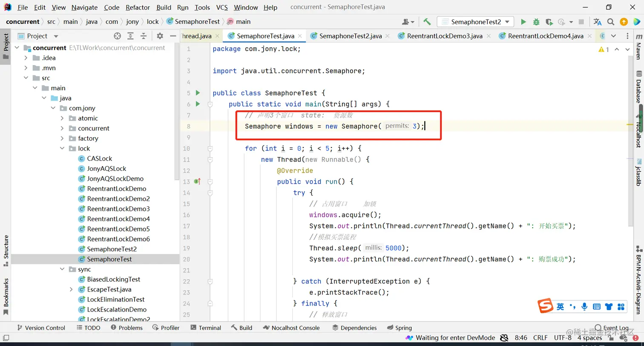644x346 pixels.
Task: Open the Version Control tool window
Action: [40, 328]
